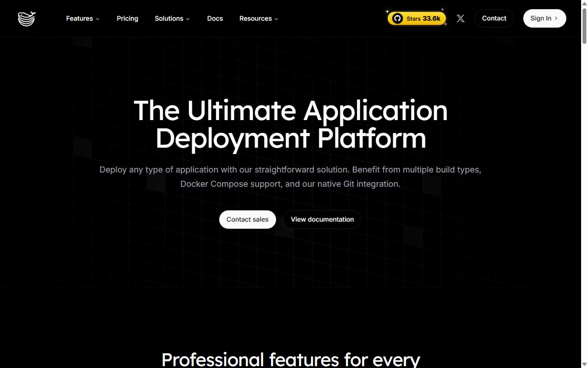
Task: Click the "The Ultimate Application Deployment Platform" heading
Action: 291,124
